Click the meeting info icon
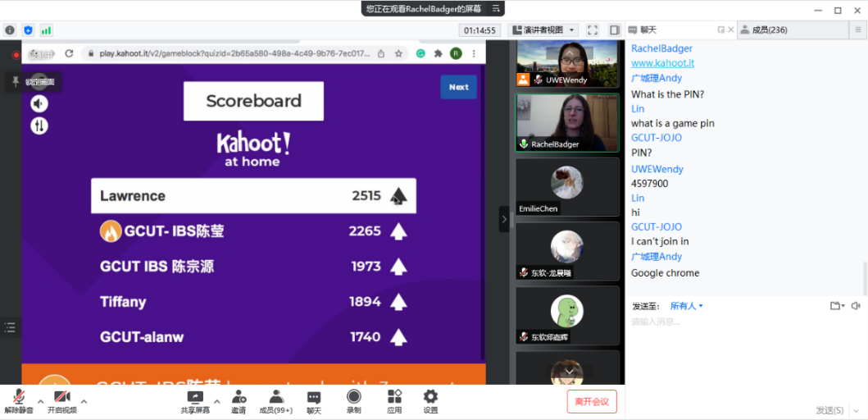This screenshot has height=420, width=868. point(10,30)
